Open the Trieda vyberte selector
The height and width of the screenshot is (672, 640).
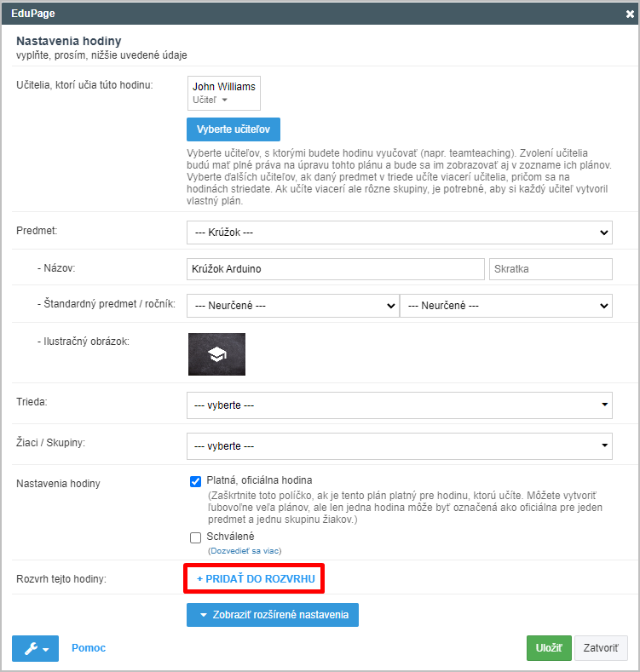(x=400, y=405)
